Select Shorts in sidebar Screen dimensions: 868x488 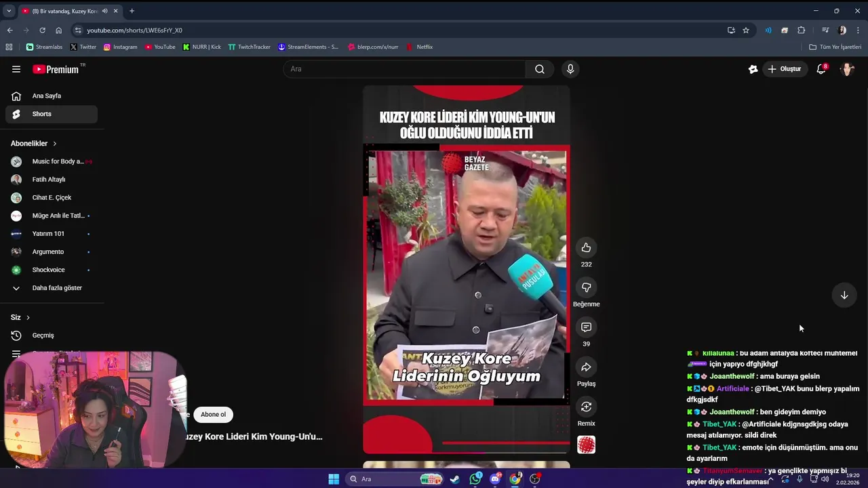pyautogui.click(x=52, y=114)
